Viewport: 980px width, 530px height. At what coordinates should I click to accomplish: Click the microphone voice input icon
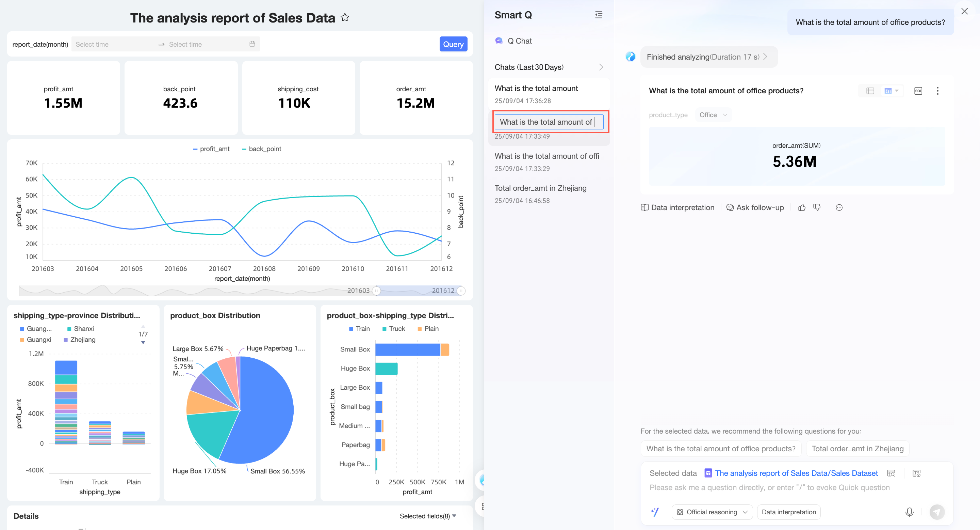coord(909,512)
